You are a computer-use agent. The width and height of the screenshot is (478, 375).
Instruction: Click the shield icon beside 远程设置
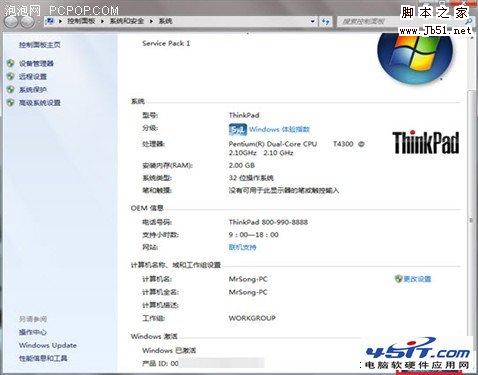tap(11, 76)
